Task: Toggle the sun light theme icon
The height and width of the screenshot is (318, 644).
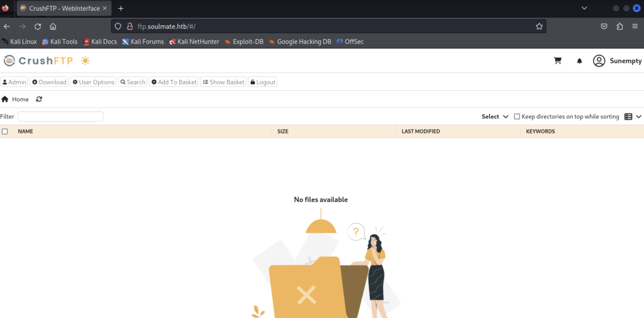Action: point(85,61)
